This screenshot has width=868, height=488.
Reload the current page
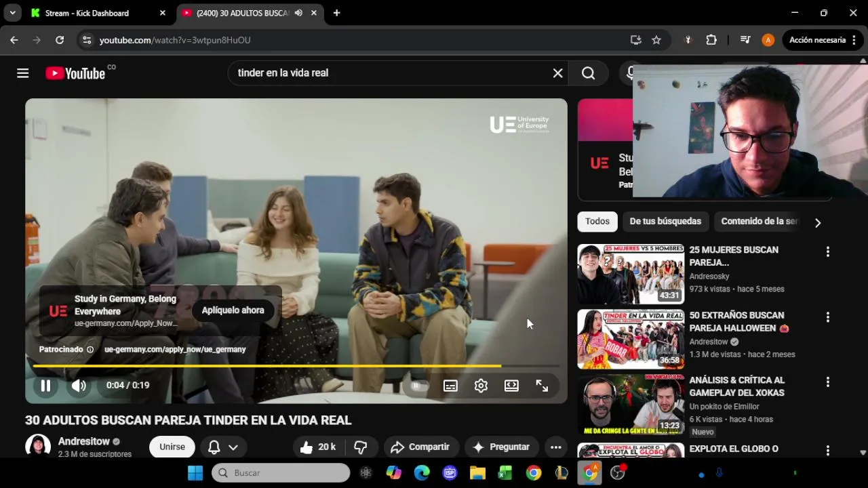pyautogui.click(x=60, y=40)
